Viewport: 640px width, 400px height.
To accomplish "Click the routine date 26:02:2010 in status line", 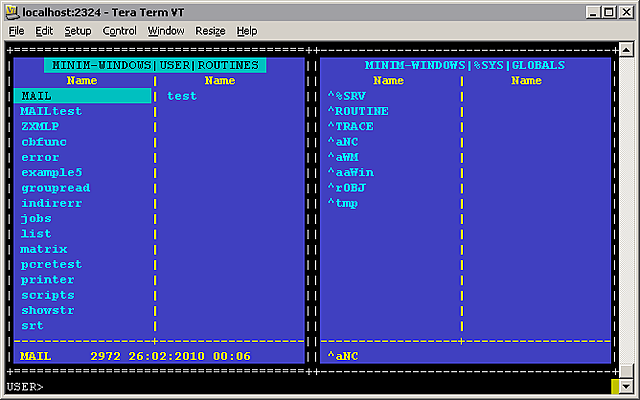I will click(167, 356).
